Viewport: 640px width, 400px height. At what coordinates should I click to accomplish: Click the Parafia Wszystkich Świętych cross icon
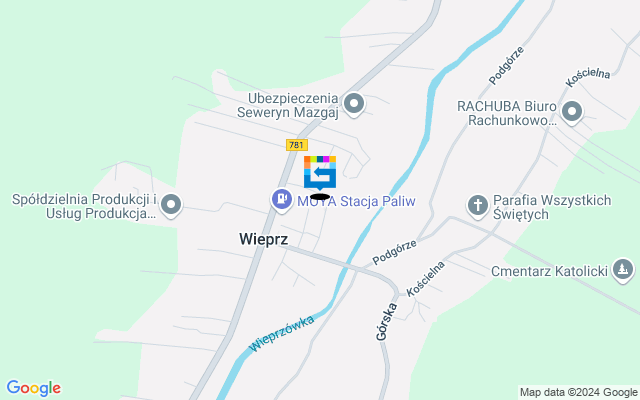click(x=478, y=206)
